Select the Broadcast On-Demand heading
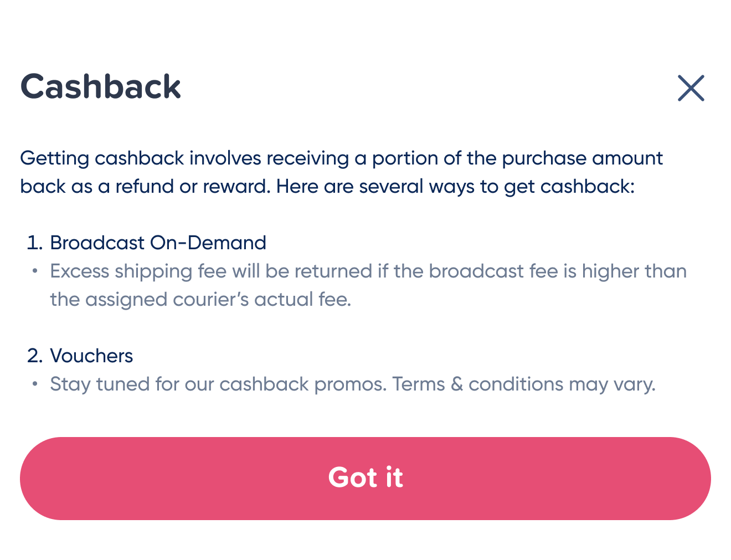Viewport: 731px width, 560px height. [158, 243]
